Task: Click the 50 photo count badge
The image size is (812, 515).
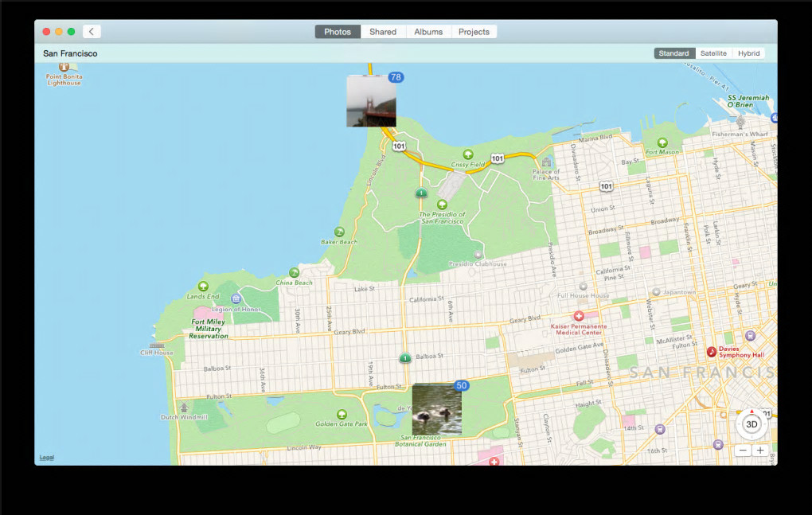Action: point(462,385)
